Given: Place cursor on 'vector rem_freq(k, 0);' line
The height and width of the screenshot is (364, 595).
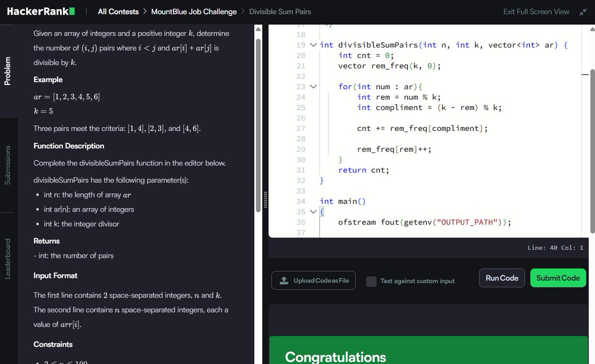Looking at the screenshot, I should coord(389,66).
